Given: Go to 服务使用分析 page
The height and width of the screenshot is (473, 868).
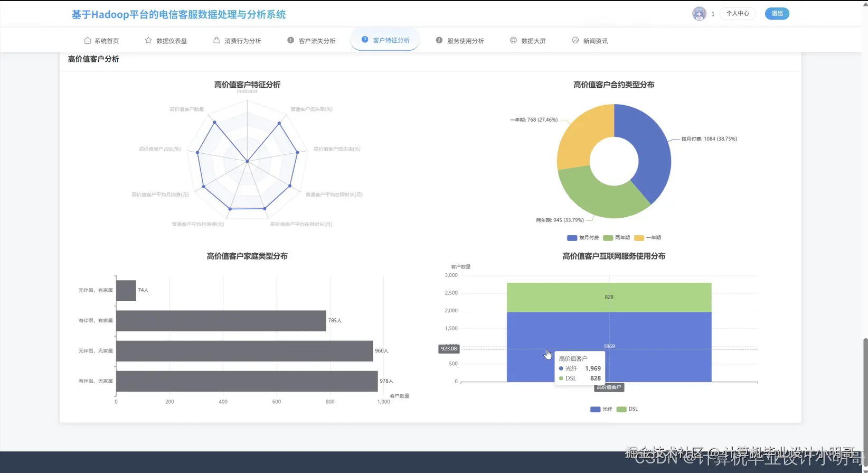Looking at the screenshot, I should point(460,41).
